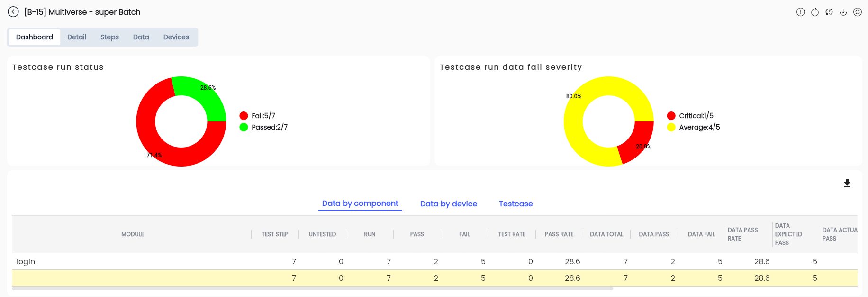Go back using the circled arrow icon
This screenshot has width=868, height=297.
pyautogui.click(x=13, y=12)
